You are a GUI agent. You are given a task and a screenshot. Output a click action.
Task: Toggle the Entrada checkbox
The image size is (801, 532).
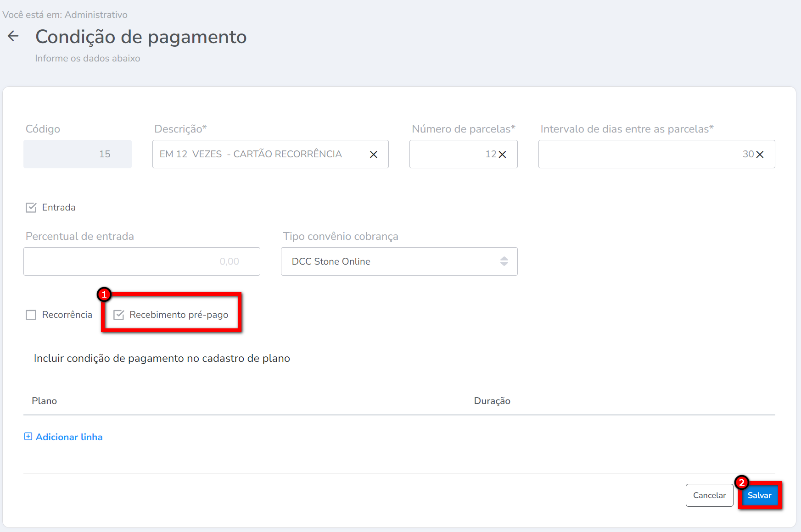coord(31,208)
